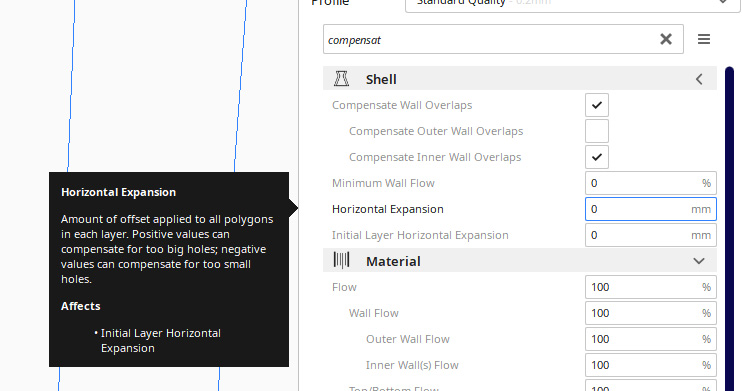Image resolution: width=742 pixels, height=391 pixels.
Task: Click the tooltip's Horizontal Expansion title
Action: pos(118,192)
